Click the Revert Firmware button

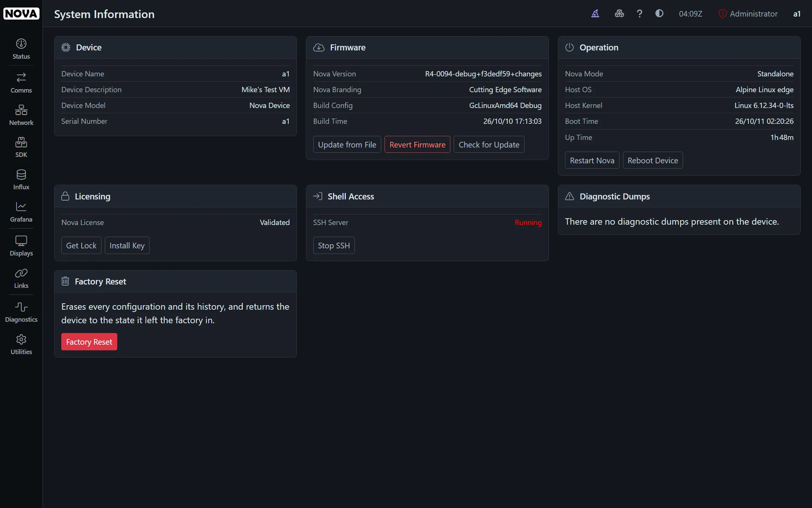click(417, 144)
